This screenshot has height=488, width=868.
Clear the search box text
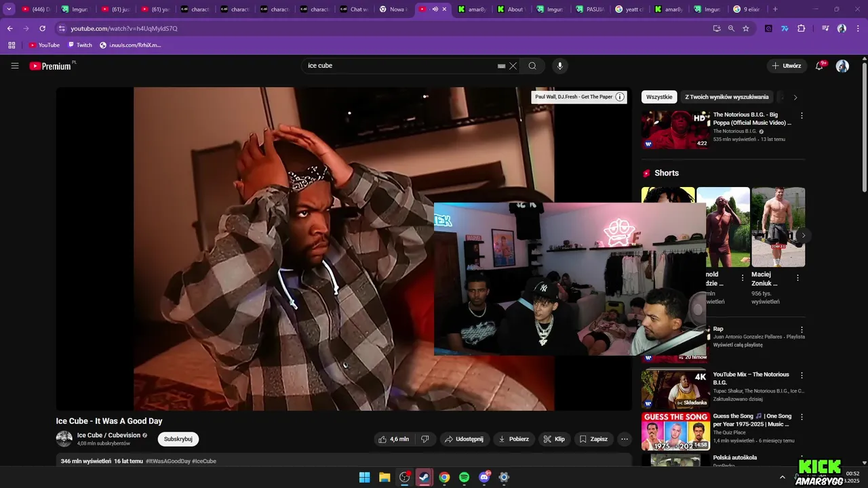(x=513, y=66)
